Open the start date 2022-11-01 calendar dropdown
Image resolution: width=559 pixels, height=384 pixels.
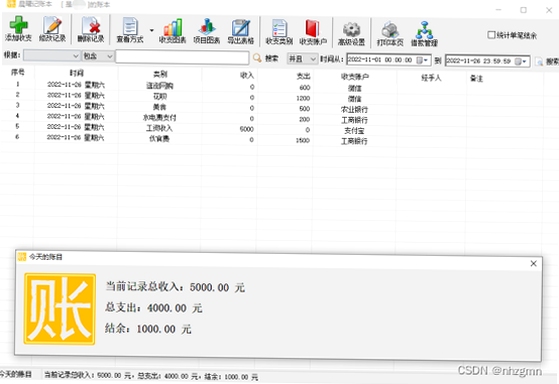[422, 60]
